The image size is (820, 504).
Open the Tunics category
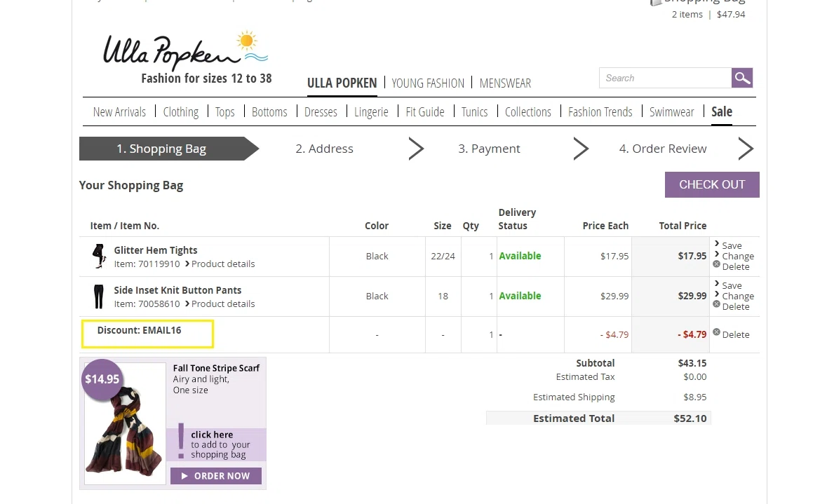pos(474,112)
